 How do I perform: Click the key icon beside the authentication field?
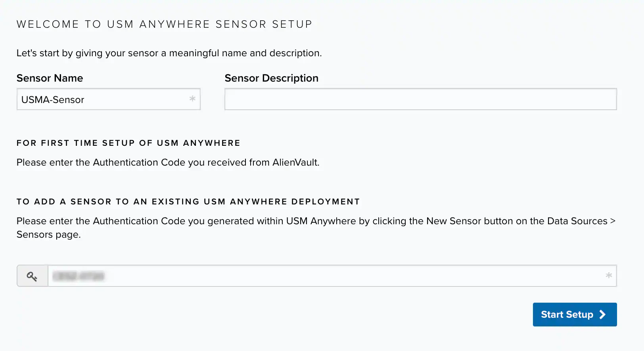pos(32,276)
